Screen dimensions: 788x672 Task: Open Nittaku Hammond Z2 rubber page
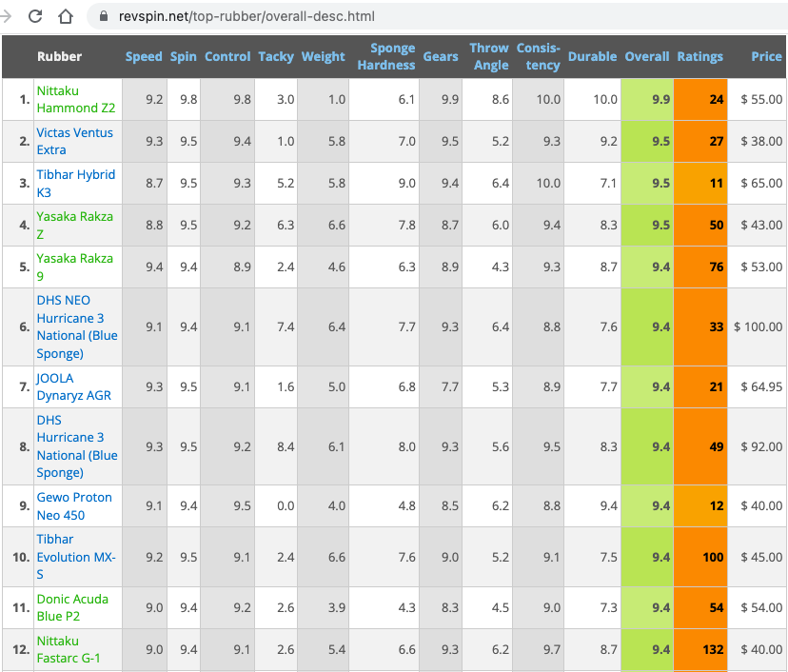click(75, 99)
